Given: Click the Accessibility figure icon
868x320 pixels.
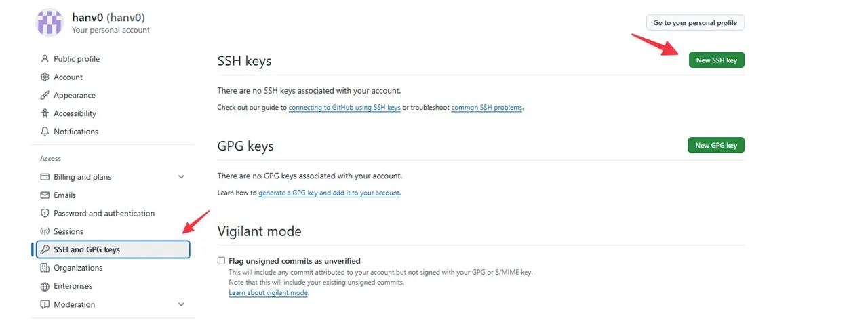Looking at the screenshot, I should click(x=45, y=113).
